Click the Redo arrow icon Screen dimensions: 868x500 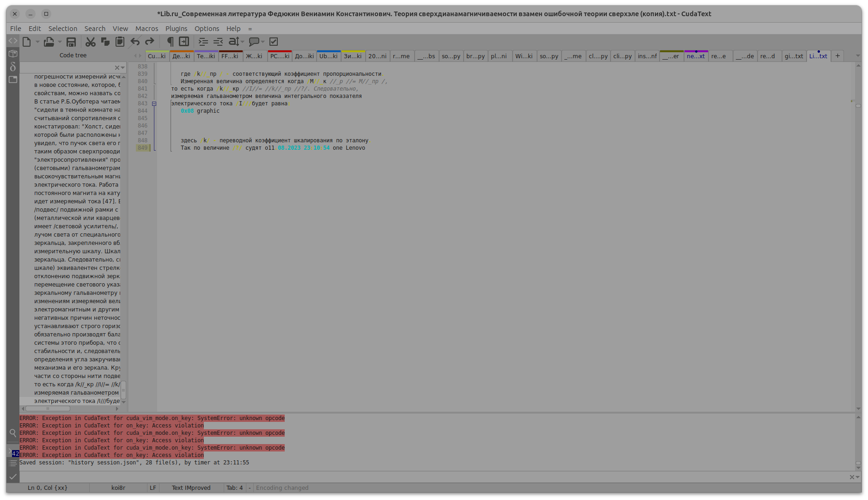(x=150, y=42)
